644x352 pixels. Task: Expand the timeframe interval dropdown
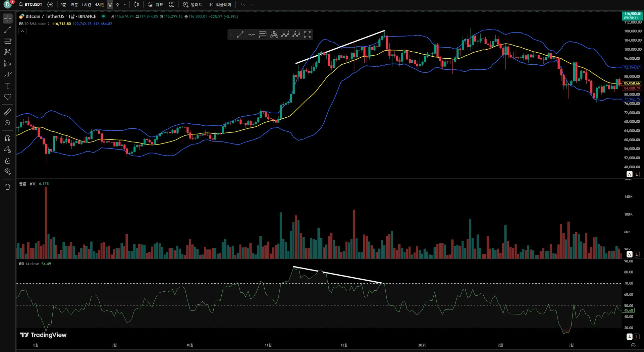click(x=125, y=4)
